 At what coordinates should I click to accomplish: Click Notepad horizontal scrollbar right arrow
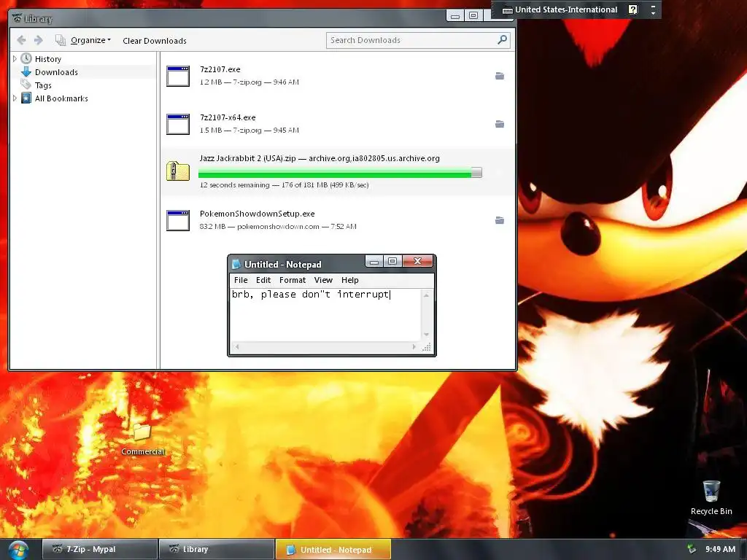pos(414,346)
